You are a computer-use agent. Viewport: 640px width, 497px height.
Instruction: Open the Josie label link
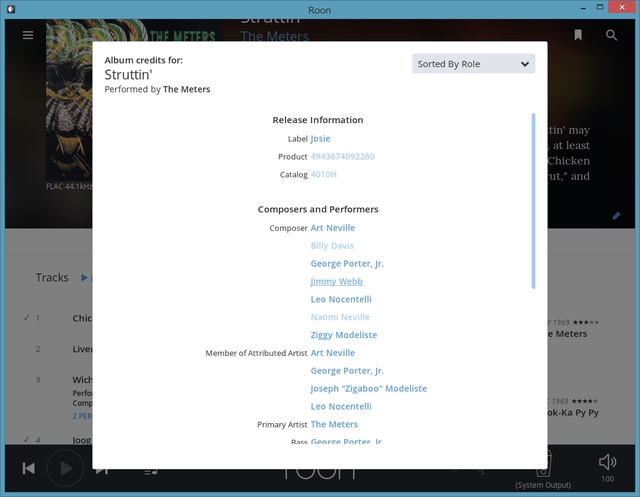[x=320, y=139]
